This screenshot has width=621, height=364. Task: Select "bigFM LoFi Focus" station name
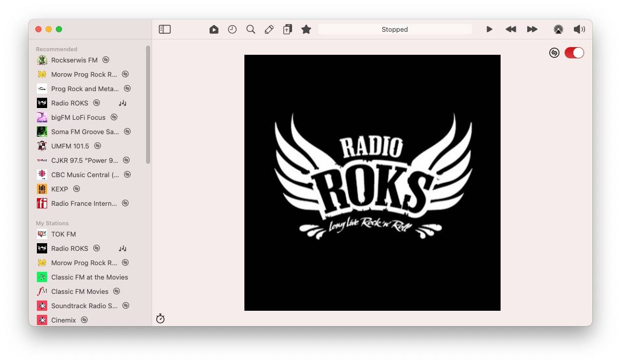78,117
